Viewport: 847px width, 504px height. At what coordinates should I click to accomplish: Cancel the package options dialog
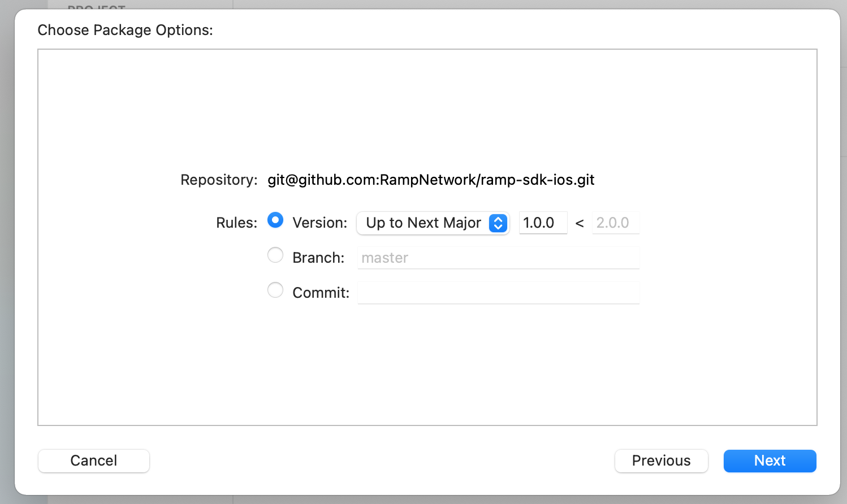pos(94,460)
